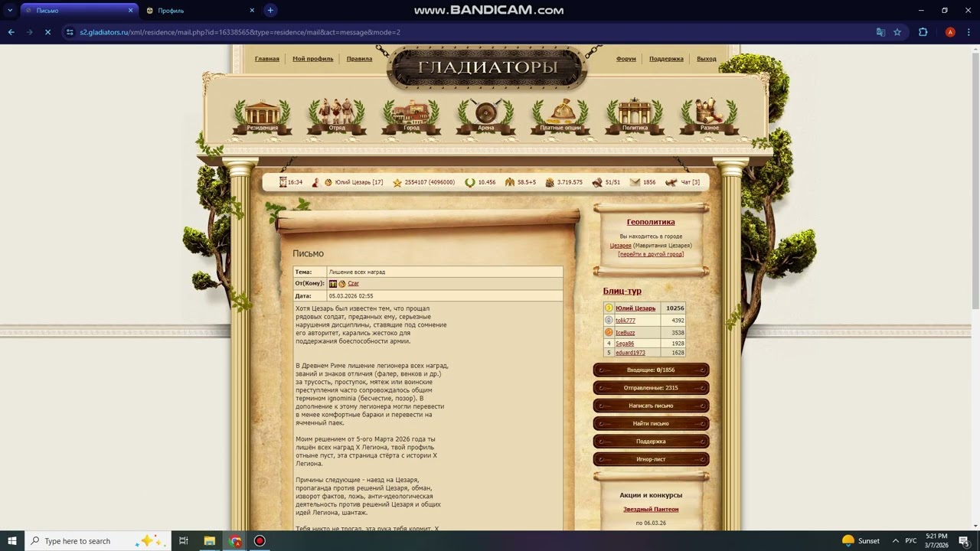980x551 pixels.
Task: Click the experience star icon
Action: (397, 182)
